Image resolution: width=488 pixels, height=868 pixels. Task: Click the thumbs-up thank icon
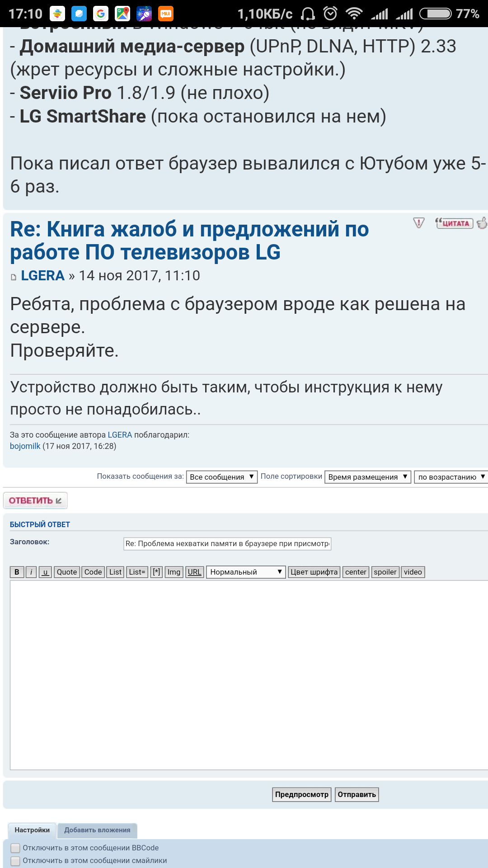[x=482, y=223]
